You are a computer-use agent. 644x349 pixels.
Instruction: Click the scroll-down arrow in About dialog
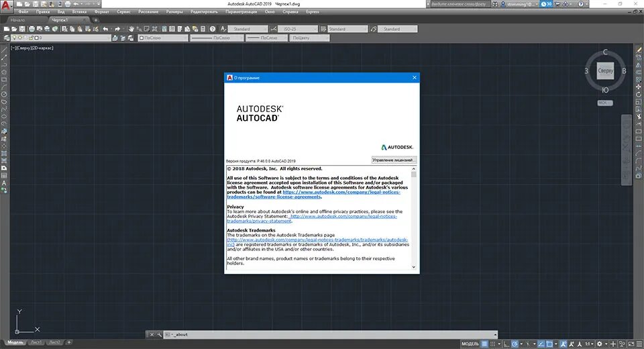tap(414, 267)
